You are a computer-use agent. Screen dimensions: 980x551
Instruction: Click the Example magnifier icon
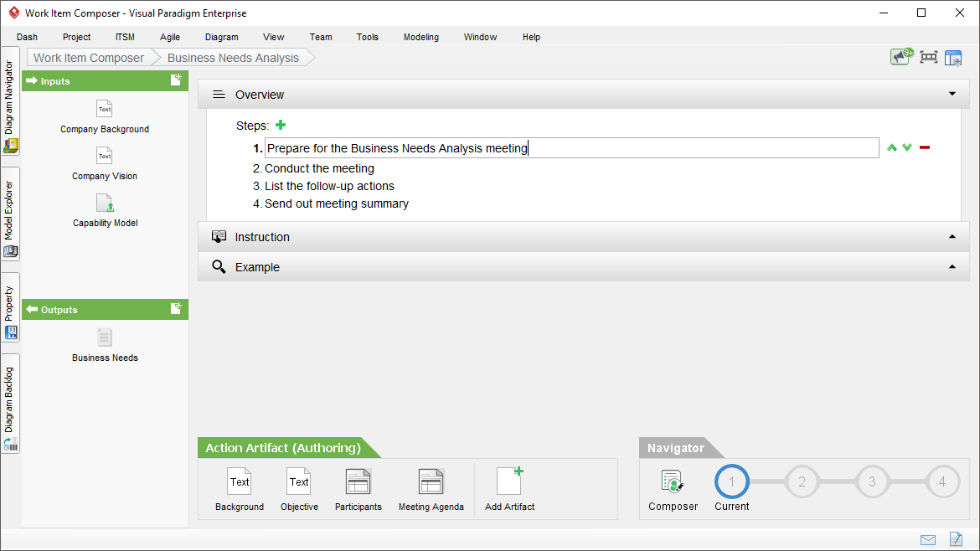219,267
